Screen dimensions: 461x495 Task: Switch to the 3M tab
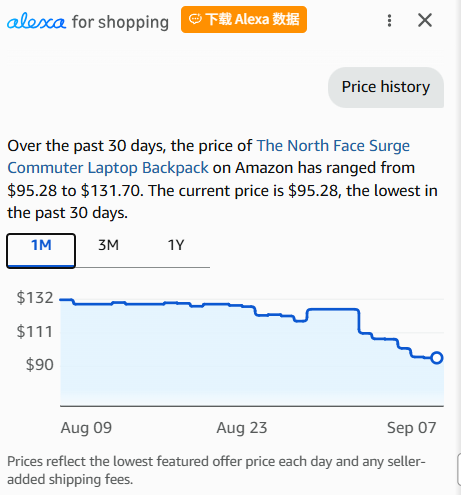[x=108, y=245]
